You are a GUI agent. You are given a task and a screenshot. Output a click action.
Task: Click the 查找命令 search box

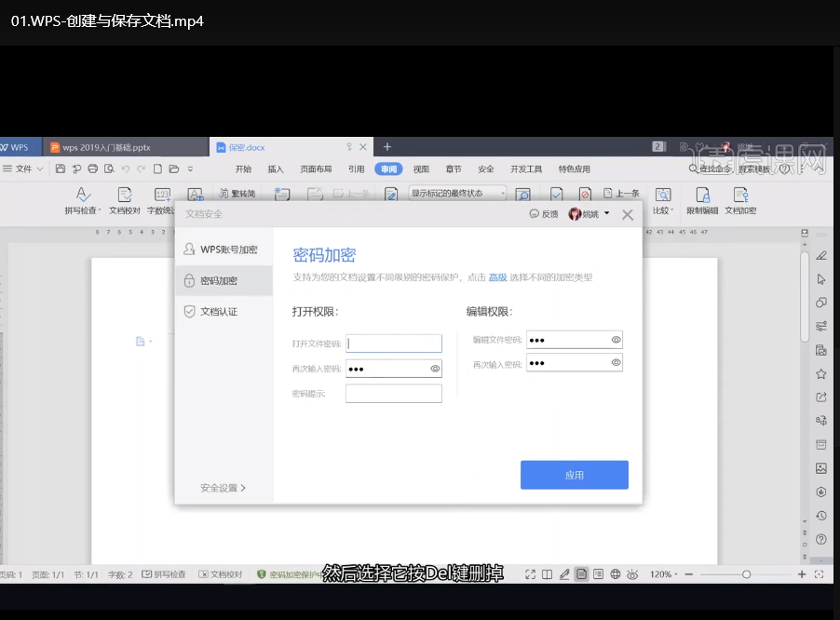pos(711,168)
